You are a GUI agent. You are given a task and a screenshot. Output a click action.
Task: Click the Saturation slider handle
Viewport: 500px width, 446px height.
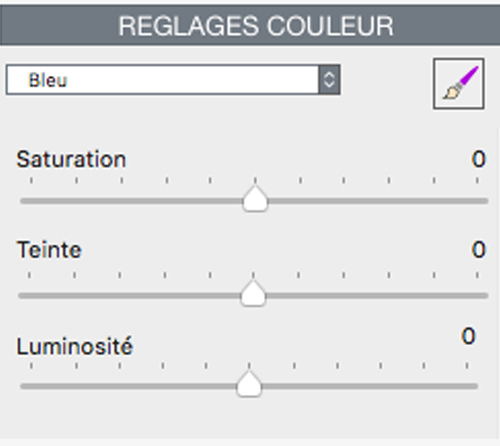pyautogui.click(x=255, y=199)
